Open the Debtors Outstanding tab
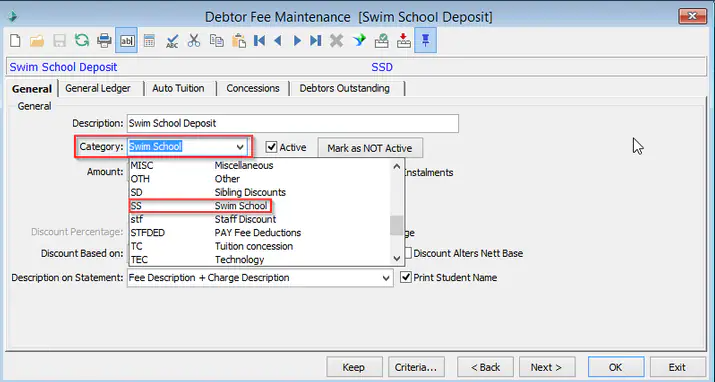This screenshot has width=715, height=382. [344, 88]
